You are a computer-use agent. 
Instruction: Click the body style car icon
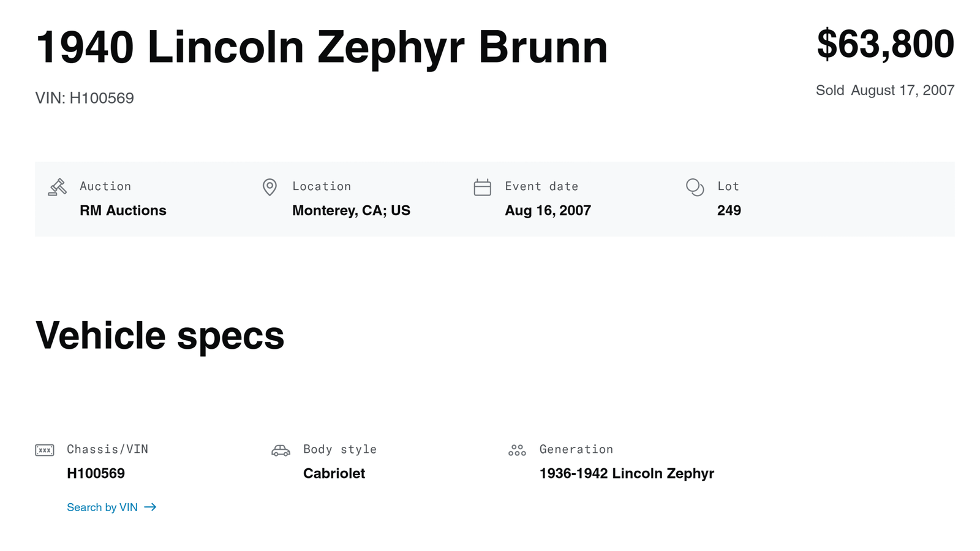pos(281,450)
